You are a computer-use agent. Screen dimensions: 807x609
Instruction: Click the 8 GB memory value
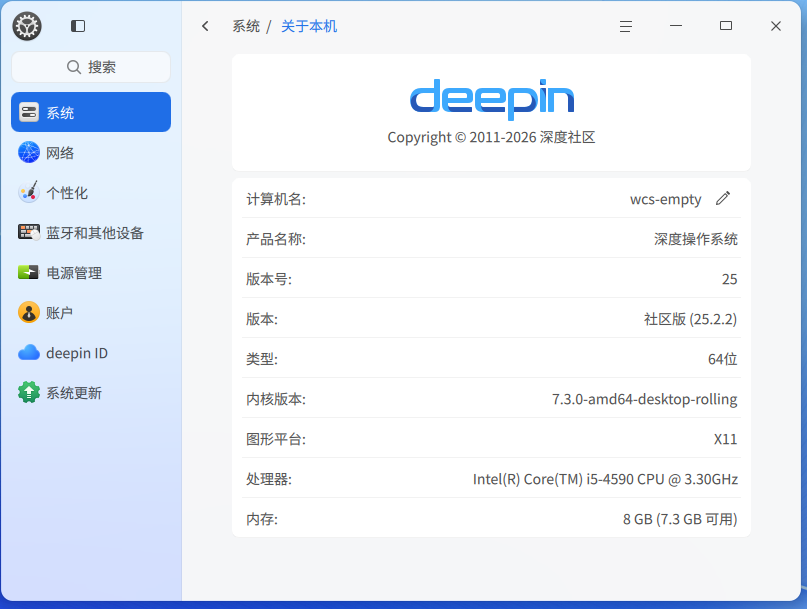pyautogui.click(x=680, y=519)
